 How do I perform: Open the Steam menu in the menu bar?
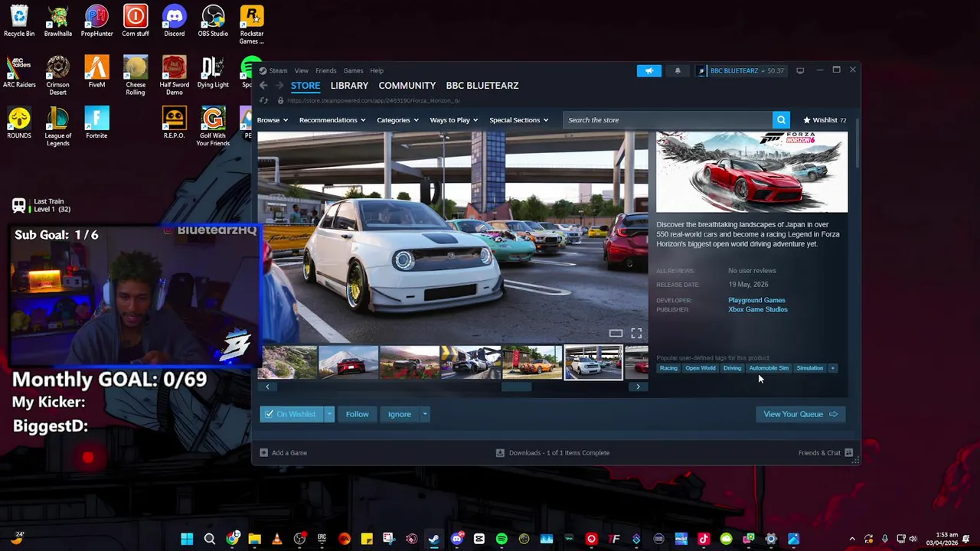pos(278,70)
